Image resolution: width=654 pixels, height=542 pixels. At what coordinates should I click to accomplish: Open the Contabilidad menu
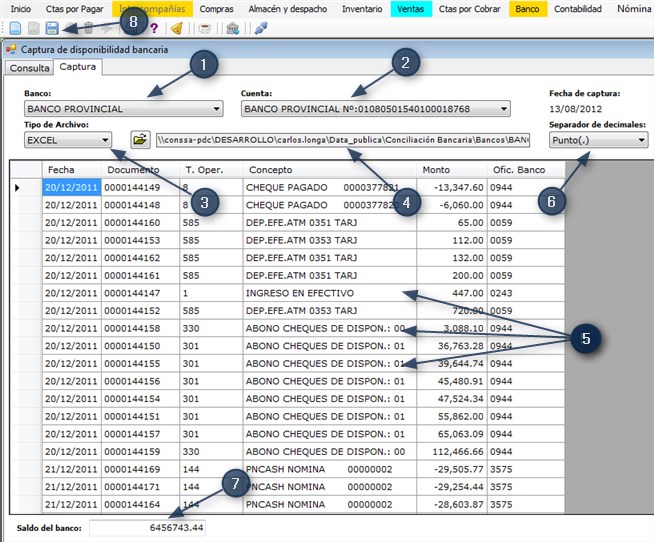578,9
